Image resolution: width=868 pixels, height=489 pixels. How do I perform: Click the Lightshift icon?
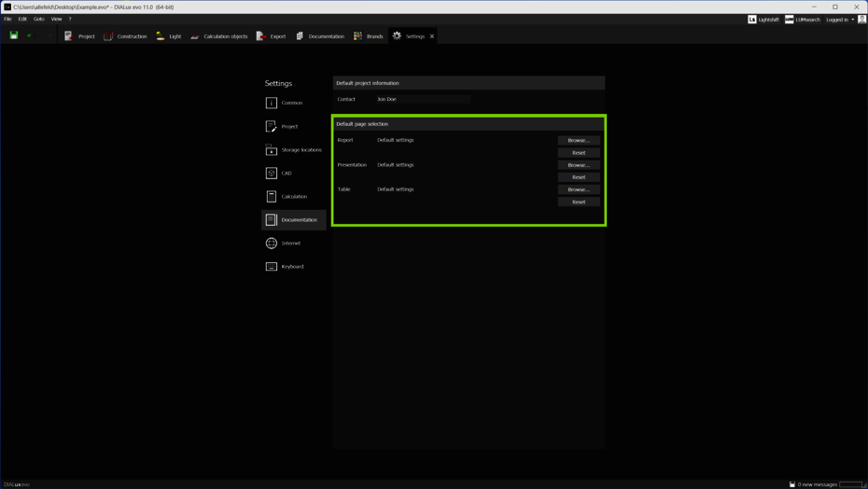[752, 20]
